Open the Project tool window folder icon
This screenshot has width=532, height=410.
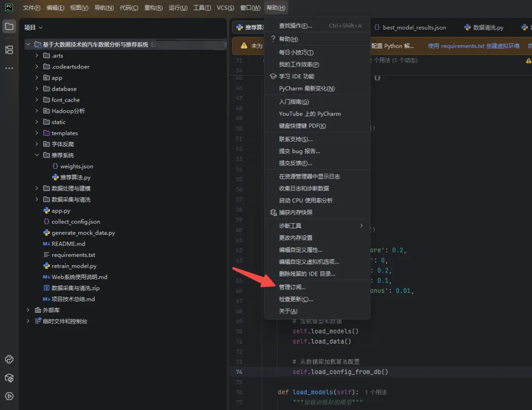9,27
